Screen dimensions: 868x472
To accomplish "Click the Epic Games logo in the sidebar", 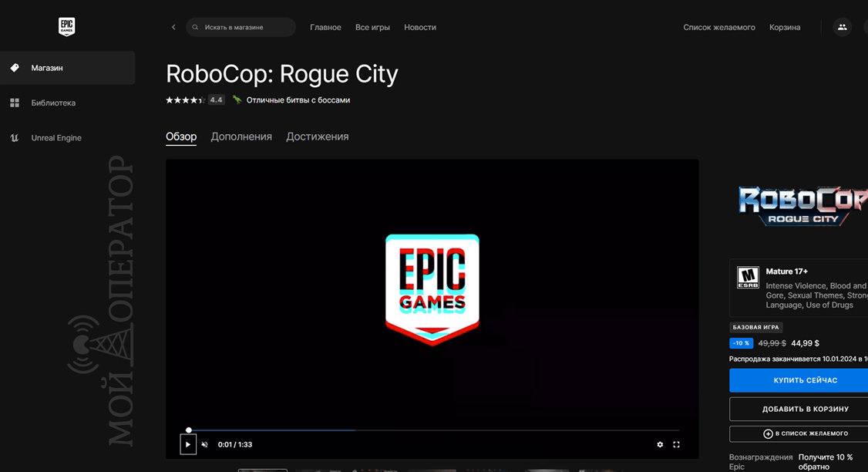I will [x=66, y=26].
